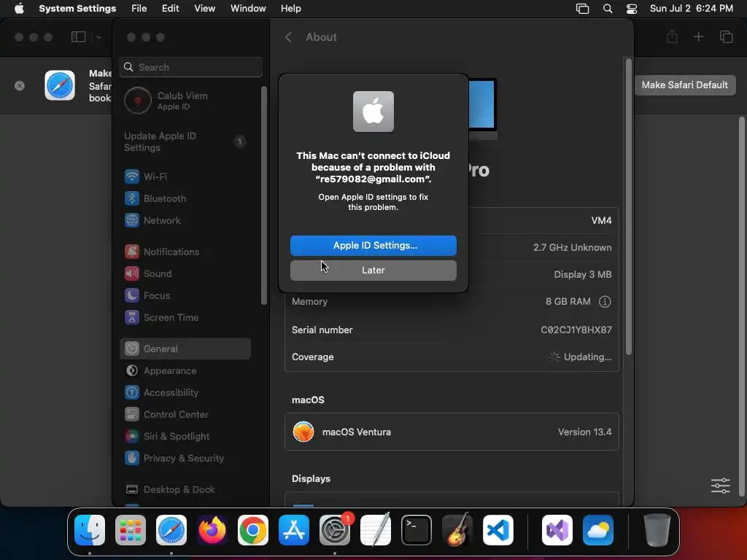
Task: Open Stage Manager icon in menu bar
Action: 582,9
